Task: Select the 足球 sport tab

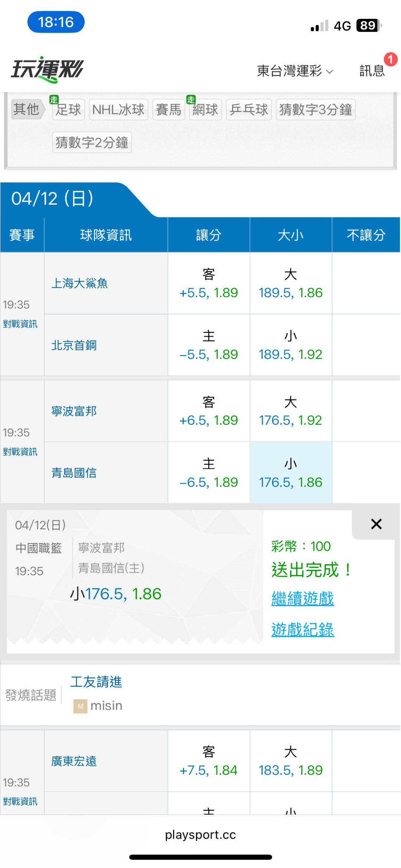Action: 69,110
